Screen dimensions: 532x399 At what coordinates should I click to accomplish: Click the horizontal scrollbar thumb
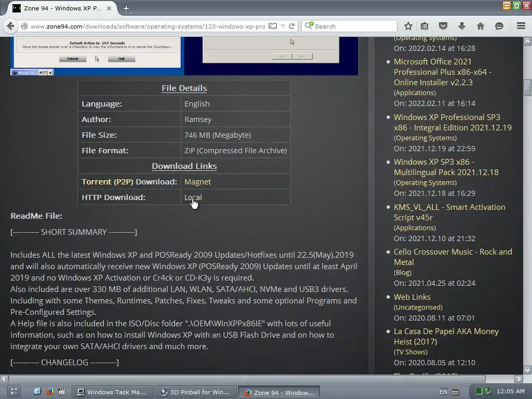pyautogui.click(x=247, y=379)
